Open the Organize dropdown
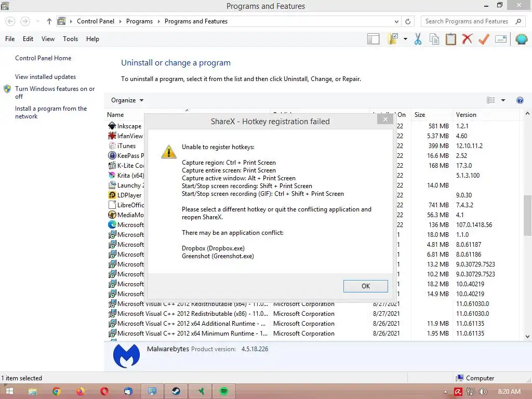This screenshot has width=532, height=399. (127, 100)
